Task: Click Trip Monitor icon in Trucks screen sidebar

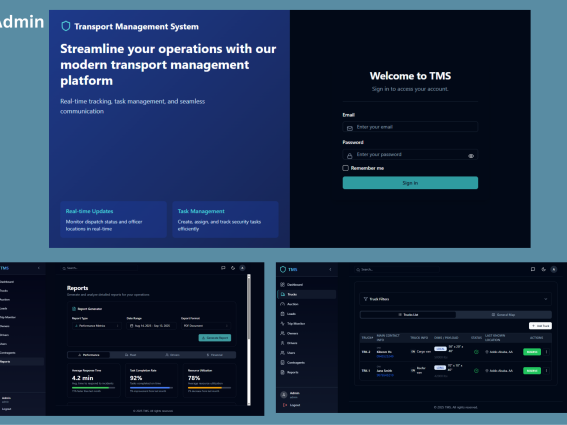Action: (282, 323)
